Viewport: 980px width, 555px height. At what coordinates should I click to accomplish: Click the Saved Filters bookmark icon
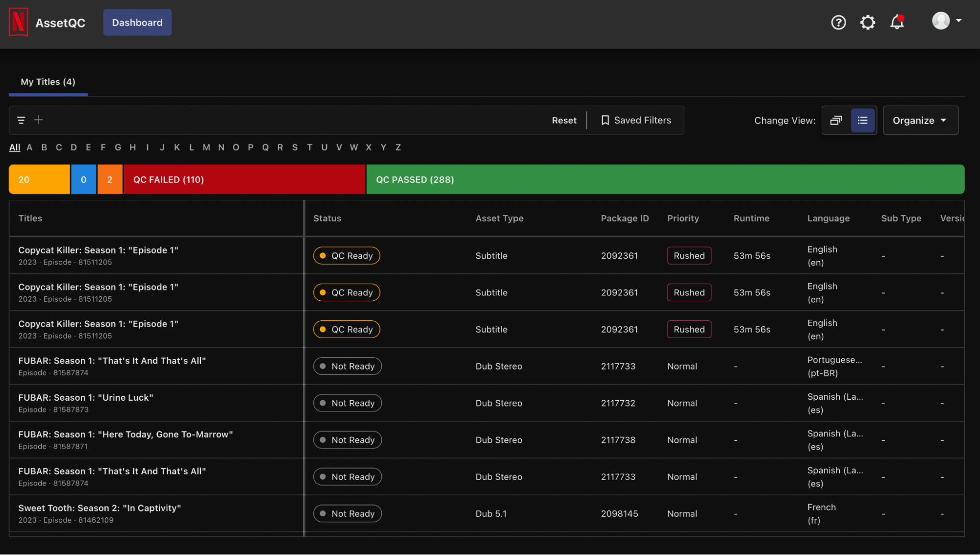[605, 120]
